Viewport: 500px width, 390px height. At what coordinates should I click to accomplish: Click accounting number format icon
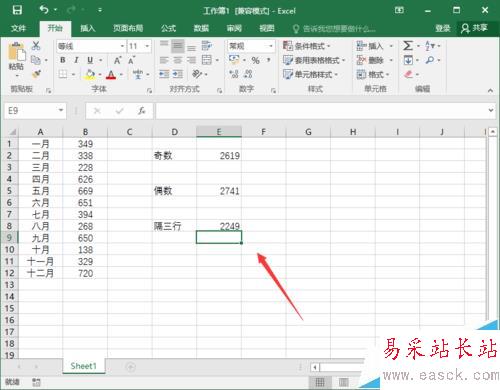[234, 60]
